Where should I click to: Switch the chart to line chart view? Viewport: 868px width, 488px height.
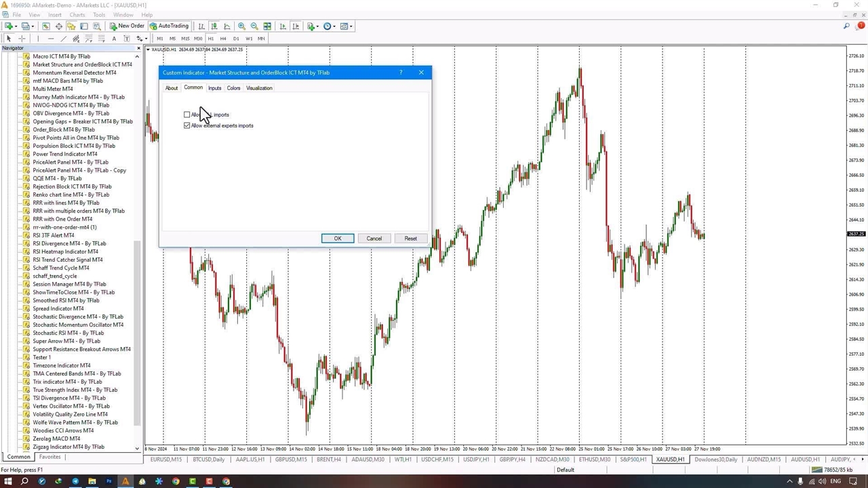tap(226, 26)
